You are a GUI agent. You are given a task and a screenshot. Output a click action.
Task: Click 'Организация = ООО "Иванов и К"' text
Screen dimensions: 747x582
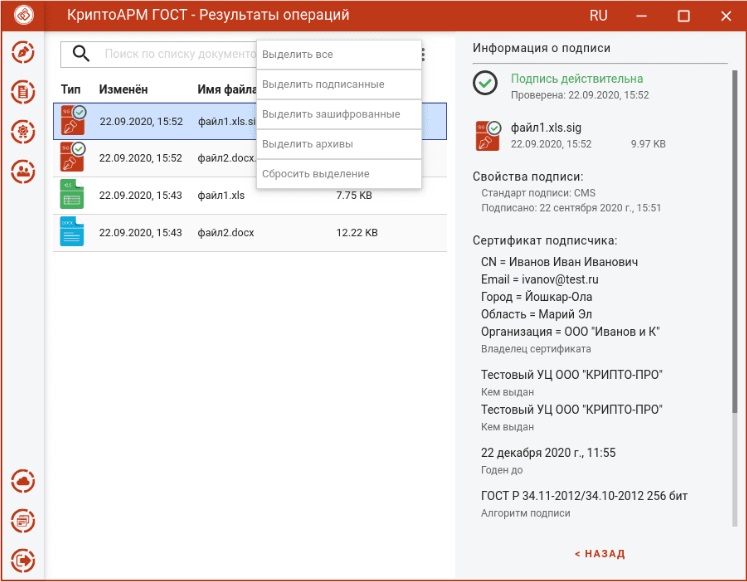570,331
